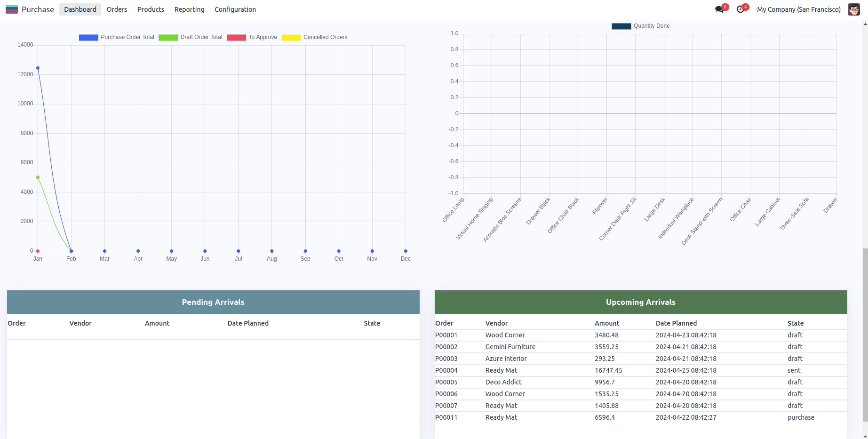Switch company via My Company (San Francisco)
The image size is (868, 439).
(x=798, y=9)
